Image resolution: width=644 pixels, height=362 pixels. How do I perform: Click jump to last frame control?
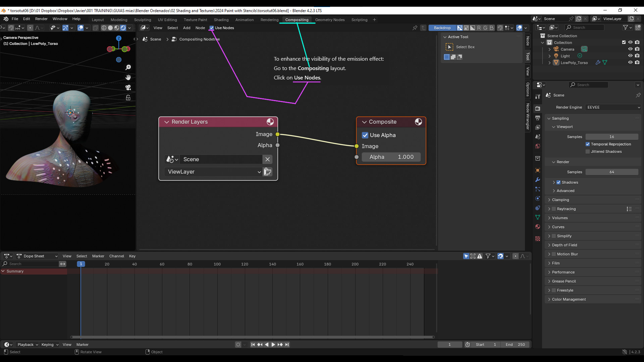pos(287,345)
